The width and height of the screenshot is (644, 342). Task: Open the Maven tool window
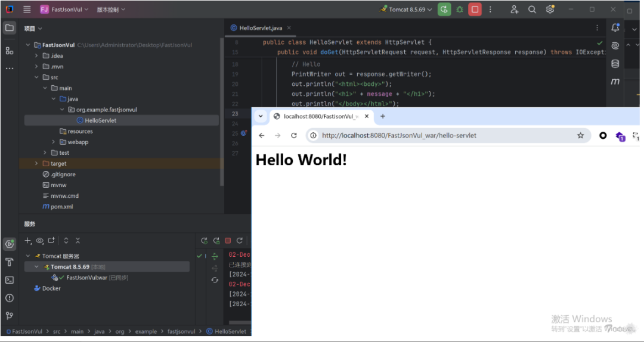(615, 81)
